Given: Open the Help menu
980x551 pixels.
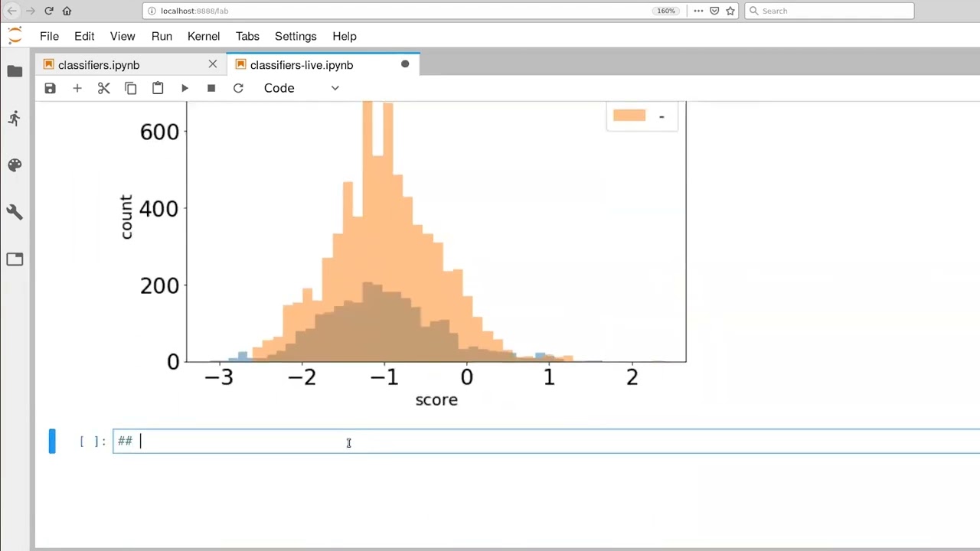Looking at the screenshot, I should [345, 36].
